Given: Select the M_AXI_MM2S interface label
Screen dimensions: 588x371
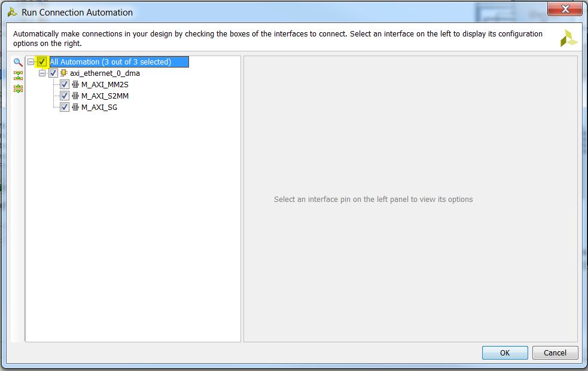Looking at the screenshot, I should pyautogui.click(x=105, y=85).
